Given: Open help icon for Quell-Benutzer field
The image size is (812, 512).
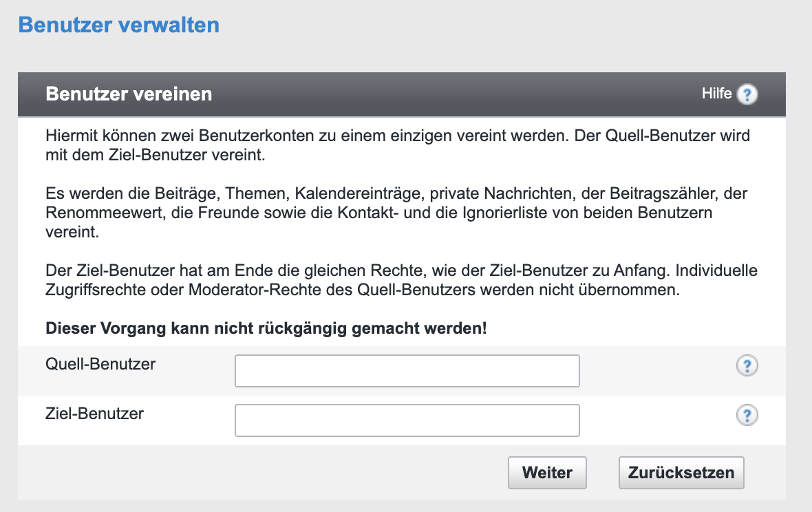Looking at the screenshot, I should coord(747,366).
